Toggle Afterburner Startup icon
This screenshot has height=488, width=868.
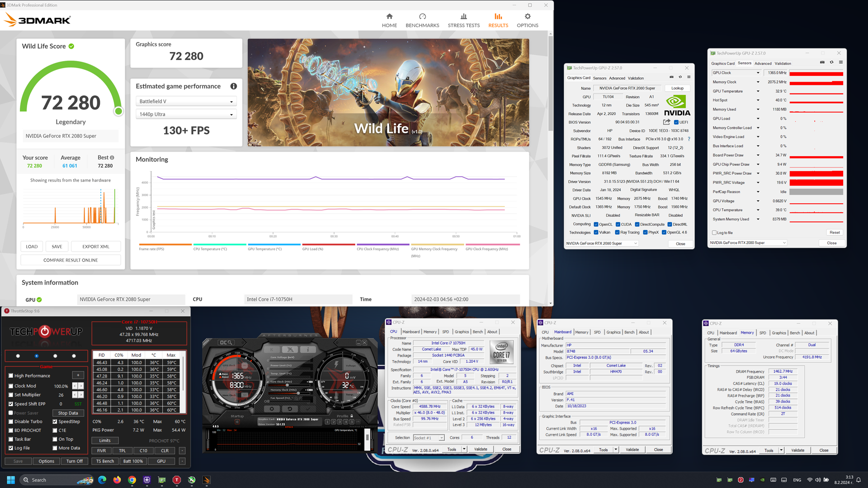[237, 422]
